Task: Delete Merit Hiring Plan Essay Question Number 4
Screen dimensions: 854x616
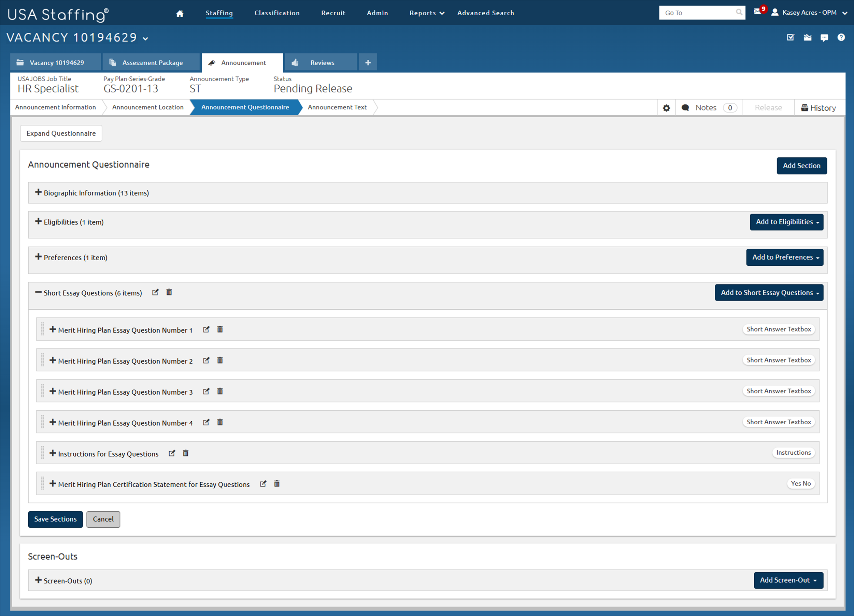Action: [x=220, y=422]
